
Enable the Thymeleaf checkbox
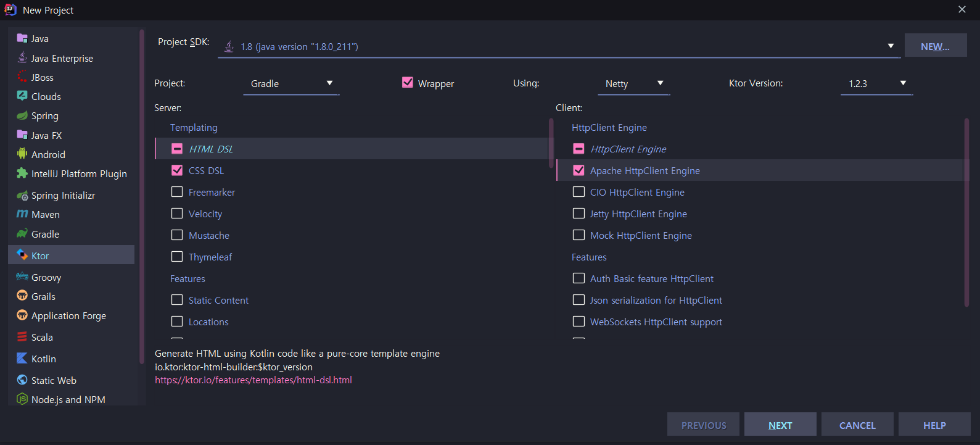177,257
